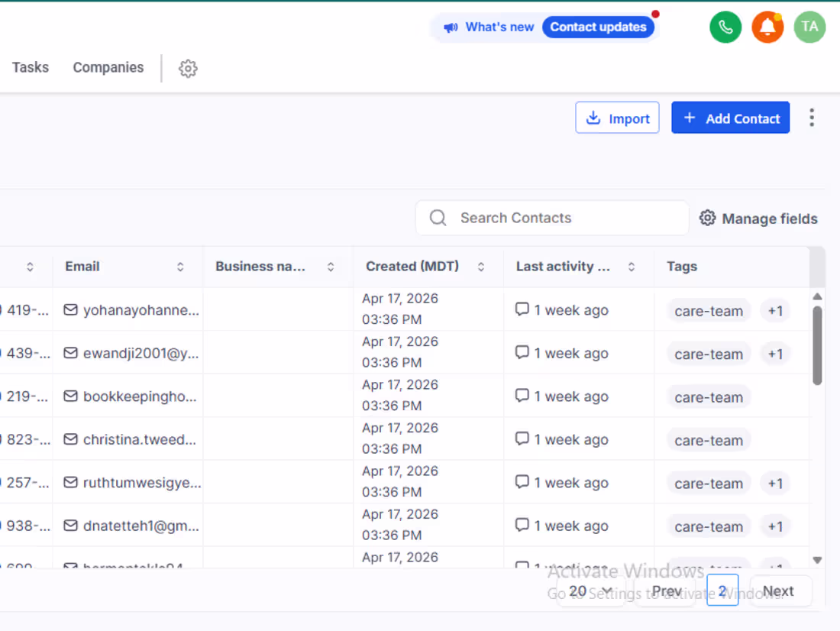840x631 pixels.
Task: Open the Contact updates pill
Action: click(x=599, y=27)
